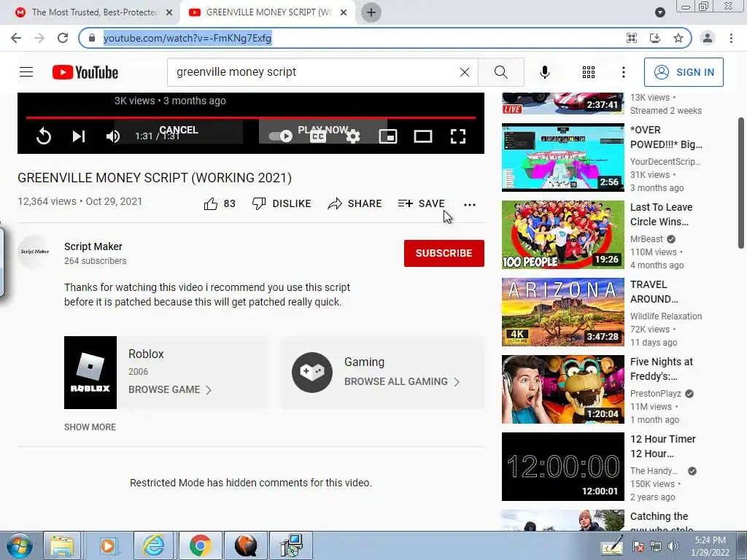Open YouTube settings three-dot menu

[623, 72]
